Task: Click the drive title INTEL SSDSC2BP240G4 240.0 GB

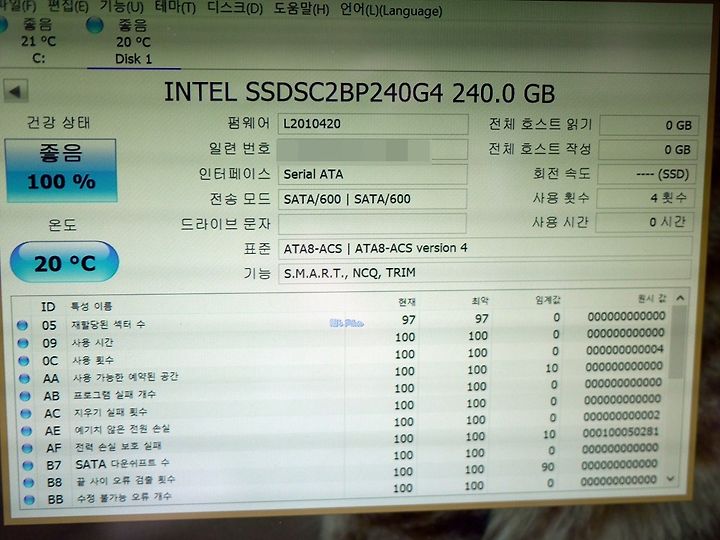Action: (359, 92)
